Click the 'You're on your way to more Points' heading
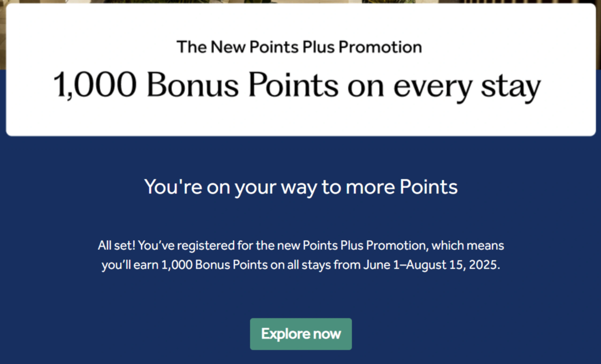601x364 pixels. [301, 187]
